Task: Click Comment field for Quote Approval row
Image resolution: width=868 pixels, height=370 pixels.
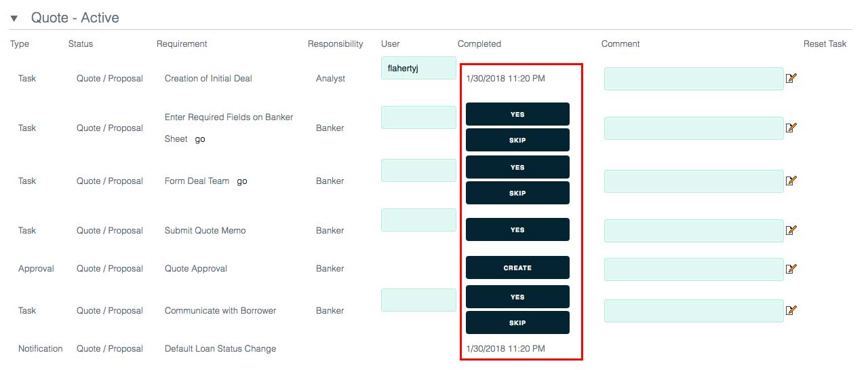Action: pyautogui.click(x=694, y=269)
